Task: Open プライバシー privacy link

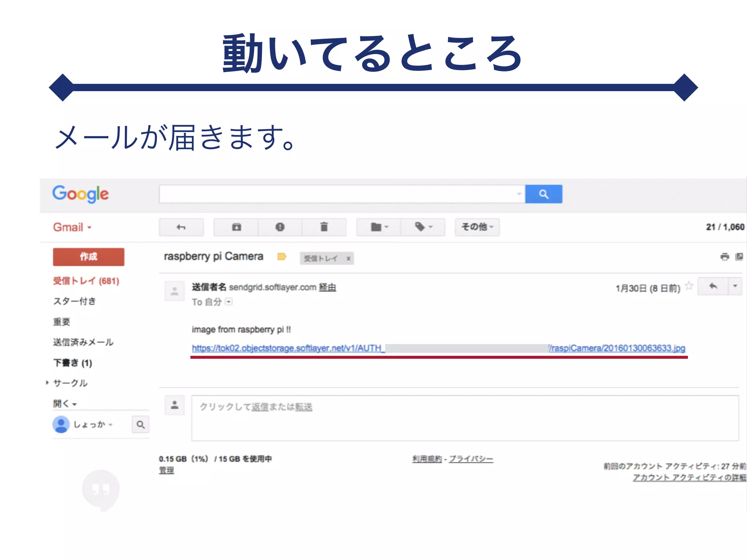Action: pyautogui.click(x=471, y=459)
